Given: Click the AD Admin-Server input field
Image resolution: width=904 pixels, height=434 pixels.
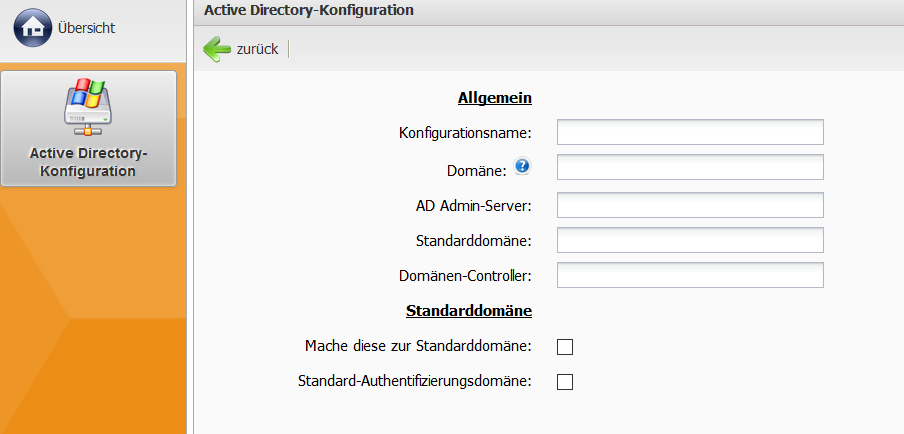Looking at the screenshot, I should coord(690,205).
